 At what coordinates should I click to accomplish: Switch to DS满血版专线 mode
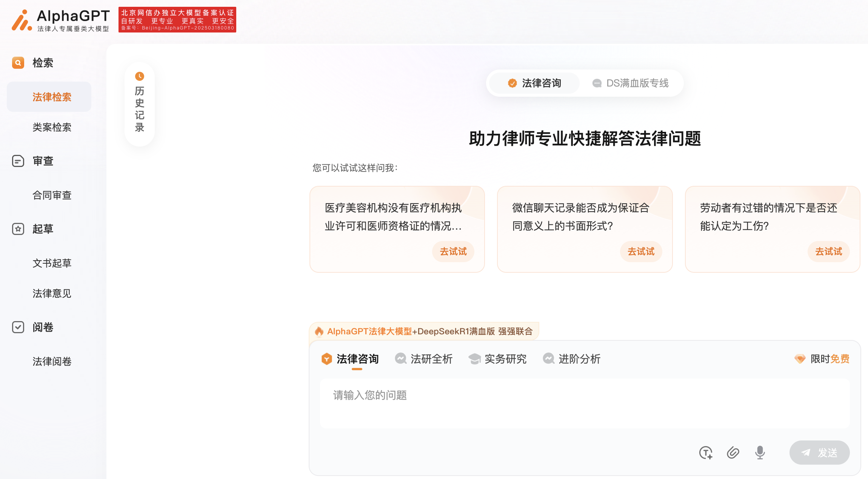pyautogui.click(x=631, y=83)
